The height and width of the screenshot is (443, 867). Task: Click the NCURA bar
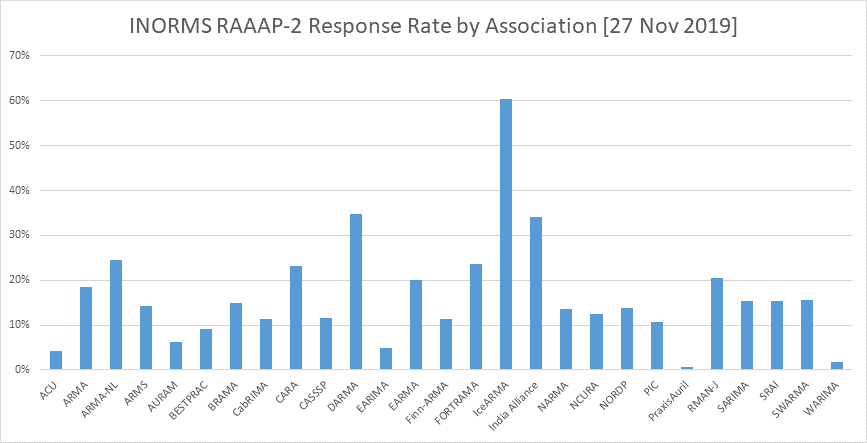(x=596, y=342)
